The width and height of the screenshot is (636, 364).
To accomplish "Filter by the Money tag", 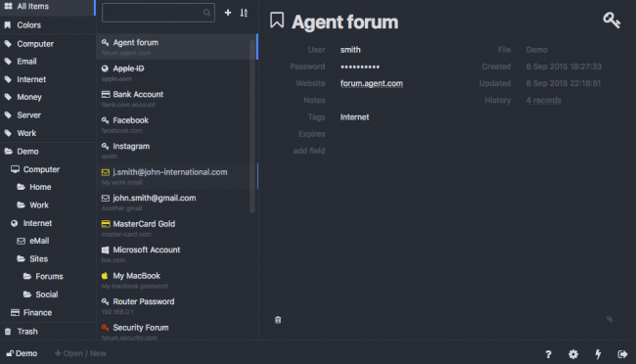I will pos(47,97).
